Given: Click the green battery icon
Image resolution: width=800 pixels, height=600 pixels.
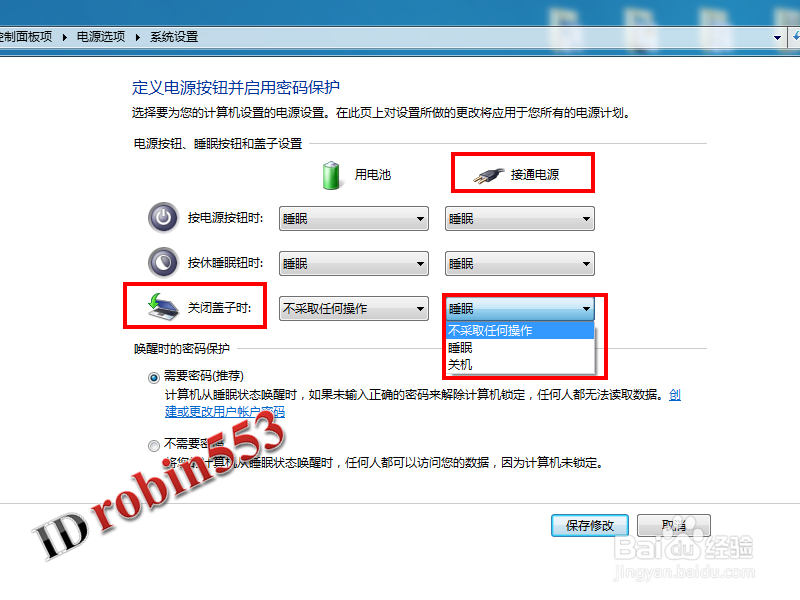Looking at the screenshot, I should tap(331, 176).
